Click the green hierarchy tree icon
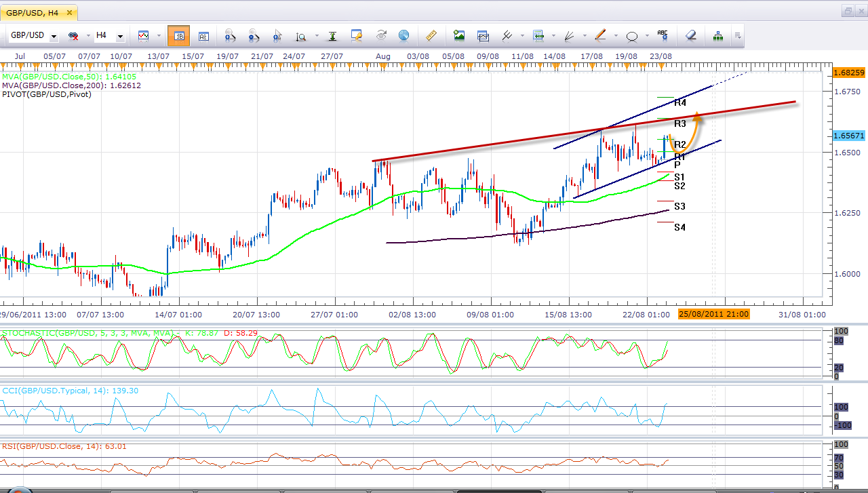This screenshot has width=868, height=493. coord(717,36)
